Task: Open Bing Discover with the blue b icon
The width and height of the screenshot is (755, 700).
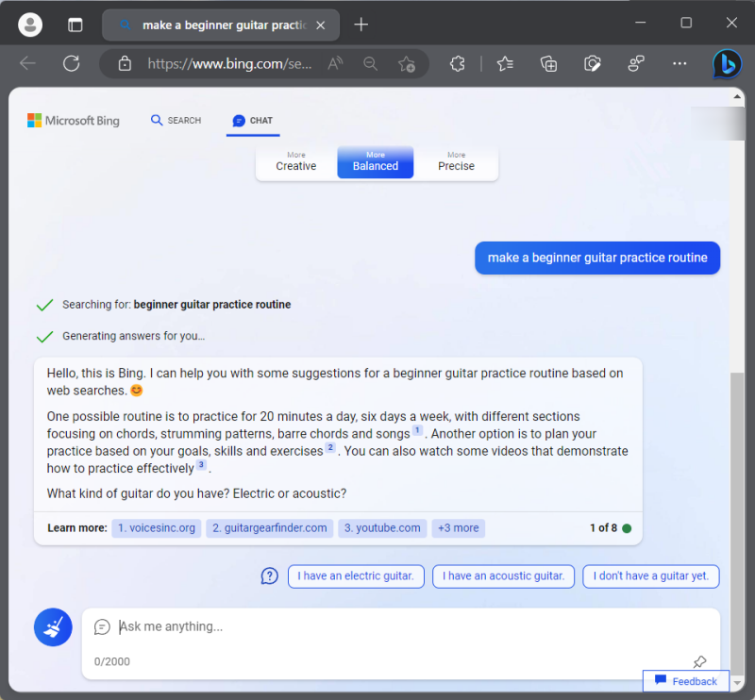Action: click(727, 63)
